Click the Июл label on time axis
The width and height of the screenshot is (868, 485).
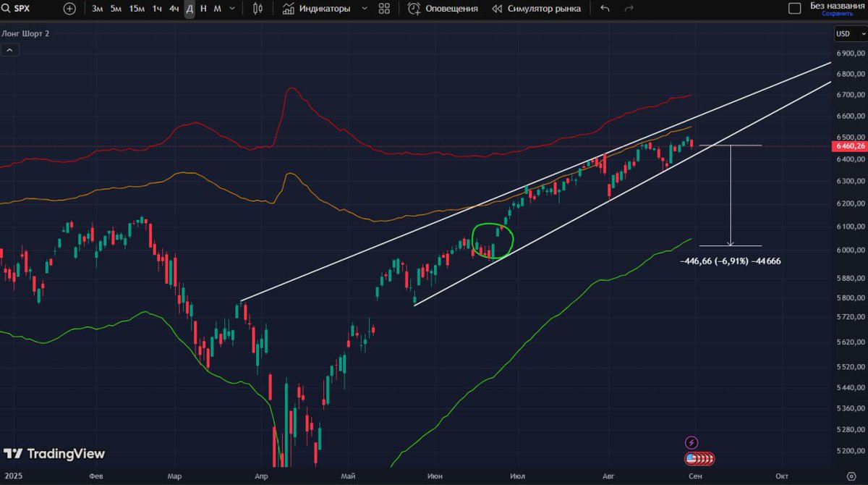coord(518,476)
